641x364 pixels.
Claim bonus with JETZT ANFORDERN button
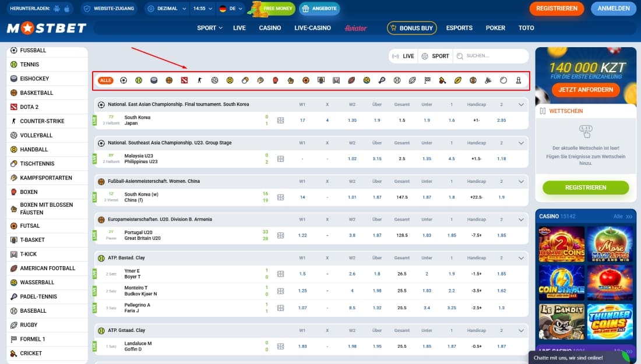586,90
